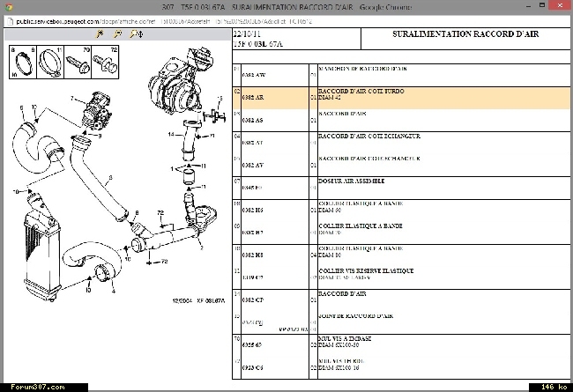This screenshot has width=573, height=392.
Task: Click part number 0382 H8
Action: click(x=252, y=255)
